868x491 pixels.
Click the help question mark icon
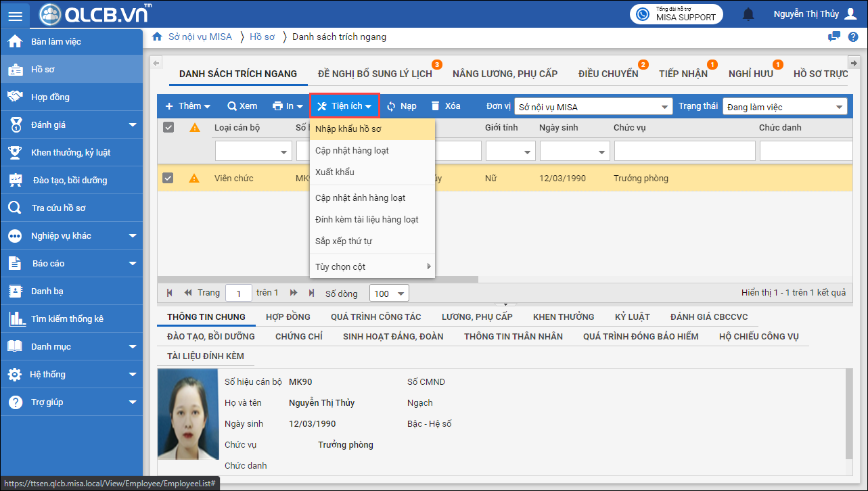click(x=853, y=37)
